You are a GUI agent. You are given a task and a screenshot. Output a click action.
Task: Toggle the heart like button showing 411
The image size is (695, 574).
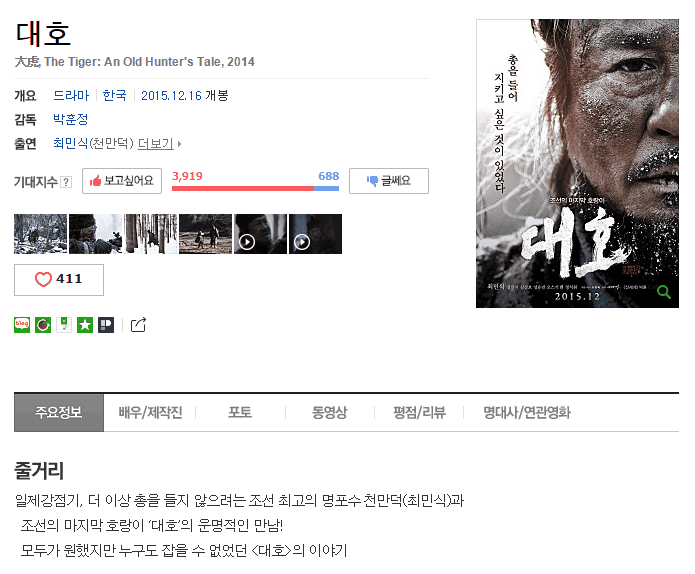click(59, 280)
